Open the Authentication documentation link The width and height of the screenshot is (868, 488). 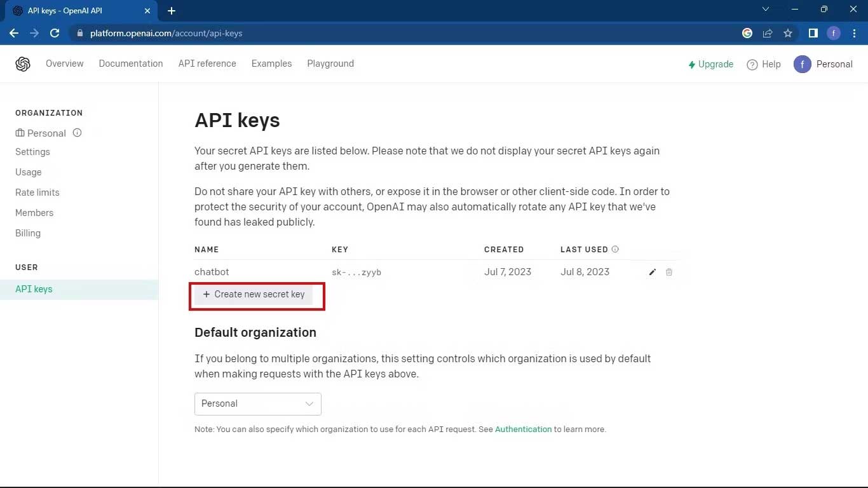[523, 429]
